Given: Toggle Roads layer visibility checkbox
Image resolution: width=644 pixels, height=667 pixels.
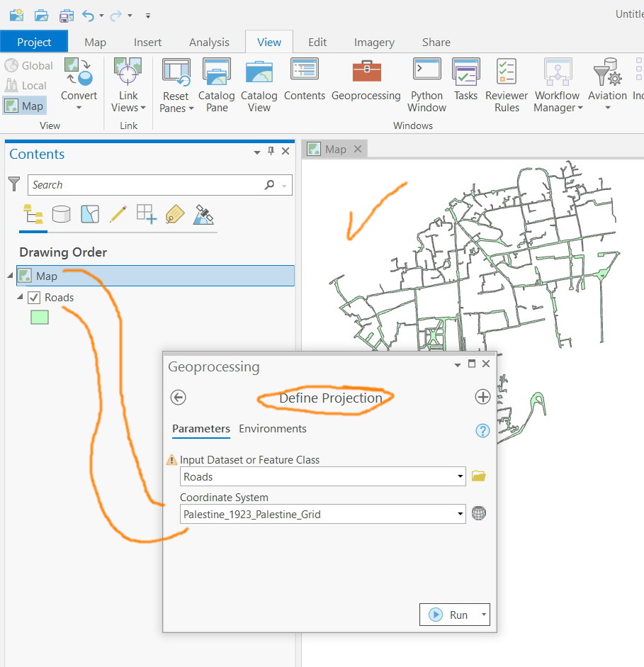Looking at the screenshot, I should click(x=34, y=297).
